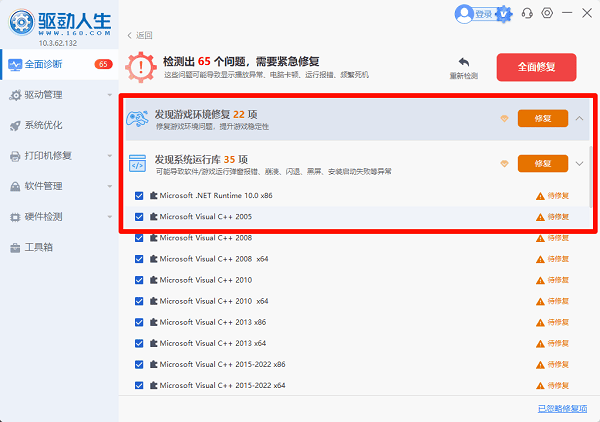The image size is (600, 422).
Task: Click the 打印机修复 printer icon
Action: coord(15,156)
